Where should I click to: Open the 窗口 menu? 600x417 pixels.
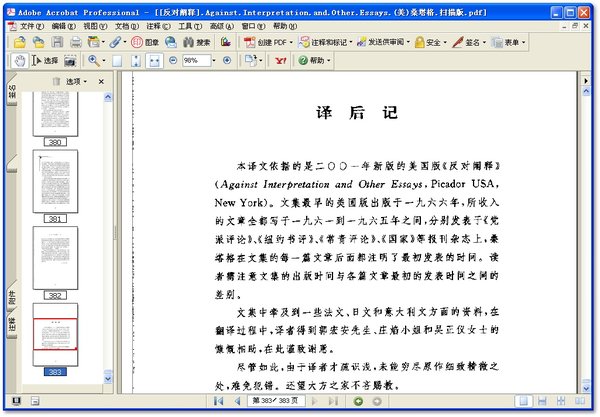click(x=253, y=26)
